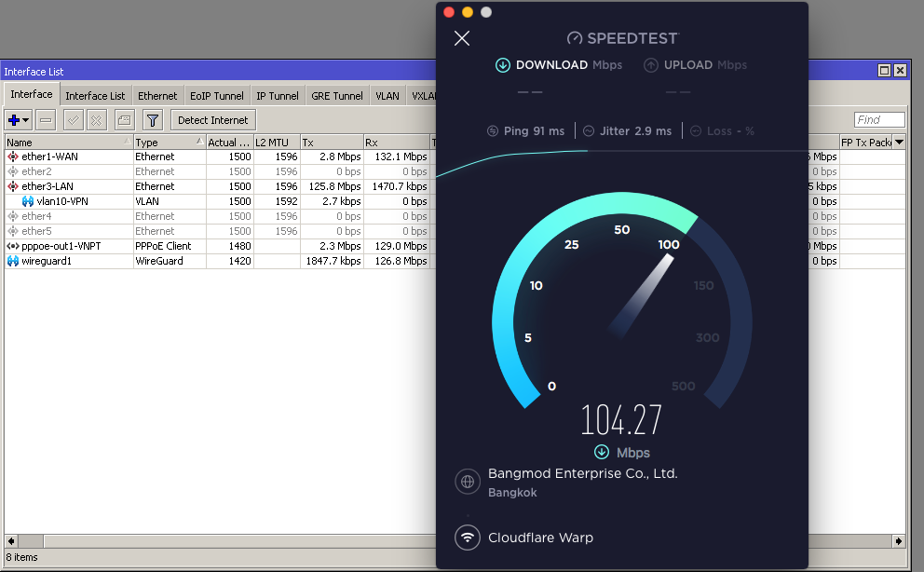Click the globe server icon
The width and height of the screenshot is (924, 572).
tap(468, 482)
